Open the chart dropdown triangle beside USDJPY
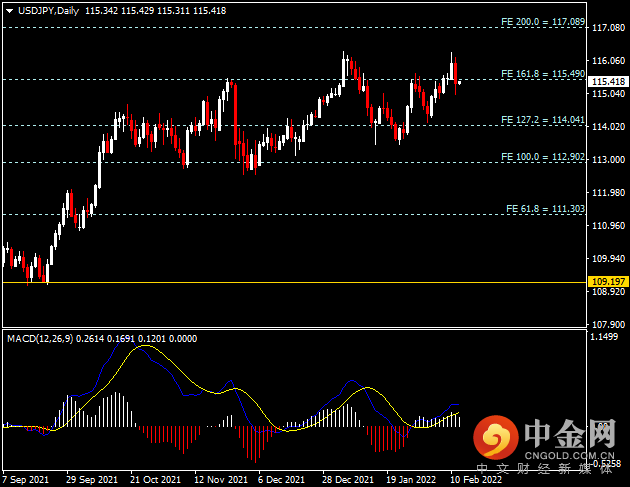This screenshot has height=487, width=630. 10,11
